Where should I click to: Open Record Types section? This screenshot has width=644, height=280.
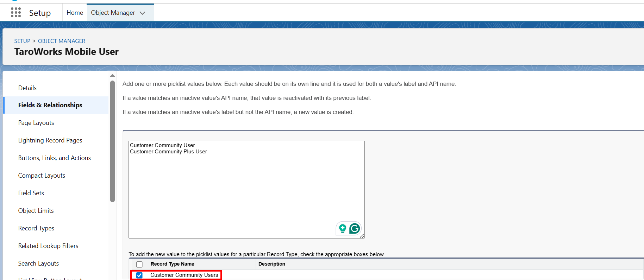click(36, 228)
